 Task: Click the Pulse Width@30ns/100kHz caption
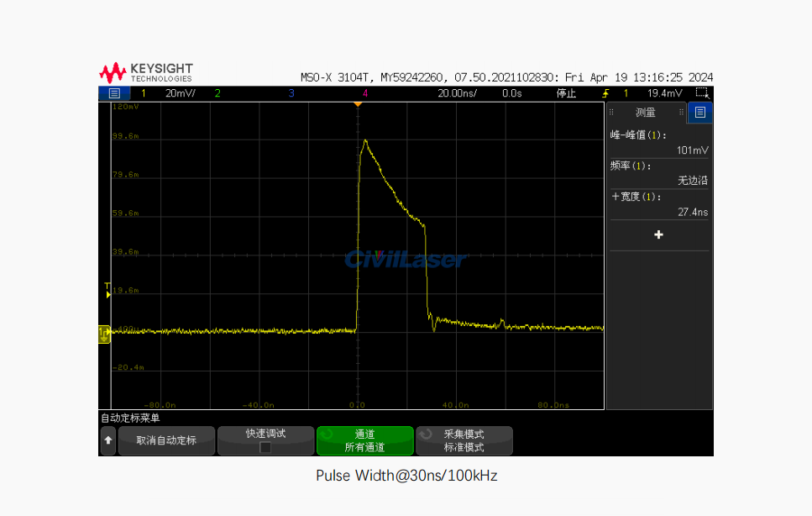(406, 476)
